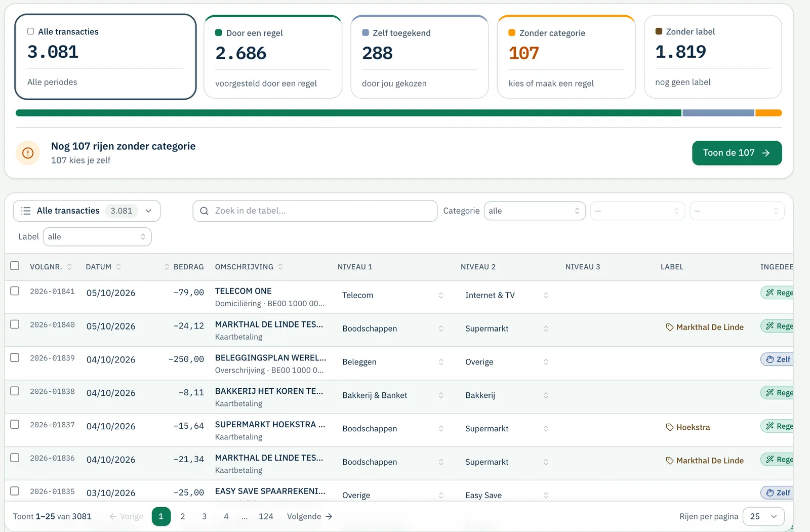Viewport: 810px width, 532px height.
Task: Click the Omschrijving column sort arrows
Action: 280,267
